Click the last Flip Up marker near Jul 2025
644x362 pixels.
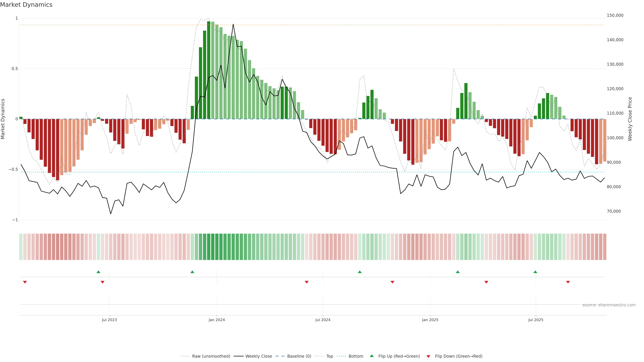pos(535,272)
